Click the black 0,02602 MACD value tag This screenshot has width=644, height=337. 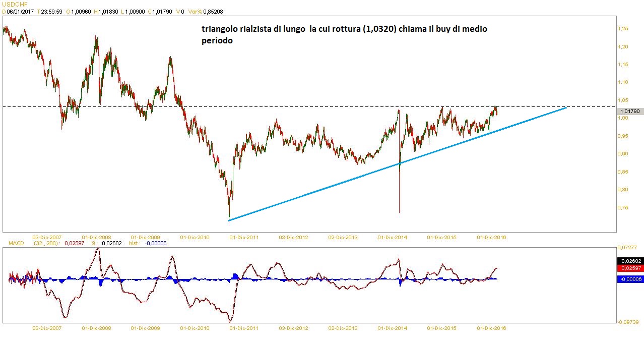[630, 261]
